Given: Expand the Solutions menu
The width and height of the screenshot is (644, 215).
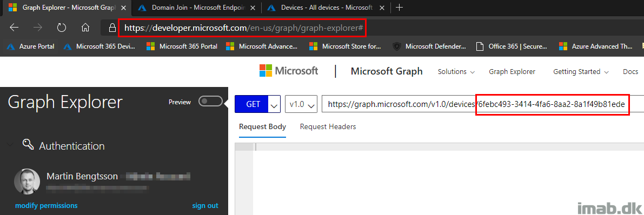Looking at the screenshot, I should pos(456,71).
